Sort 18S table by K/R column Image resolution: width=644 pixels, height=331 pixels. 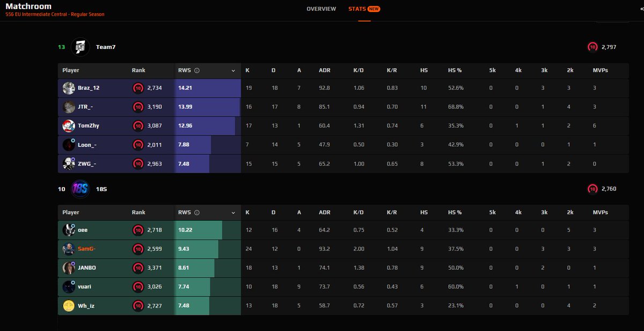click(392, 213)
